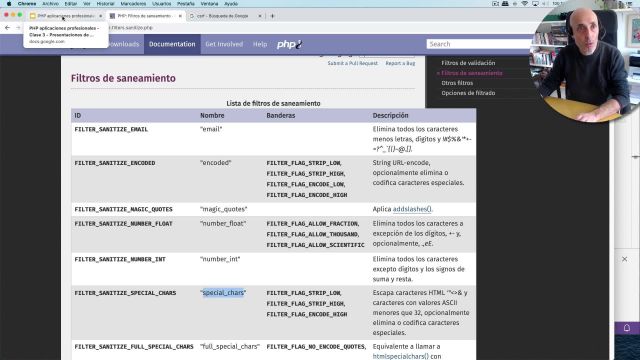Viewport: 640px width, 360px height.
Task: Open Opciones de filtrado in sidebar
Action: (x=468, y=93)
